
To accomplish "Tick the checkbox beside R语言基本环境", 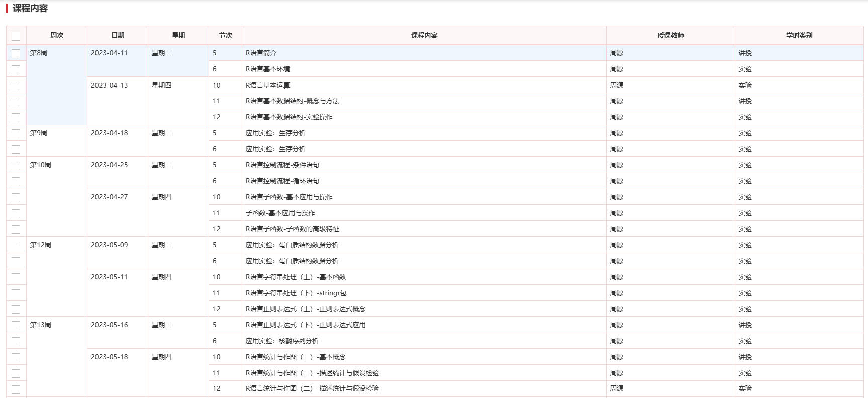I will click(x=16, y=69).
